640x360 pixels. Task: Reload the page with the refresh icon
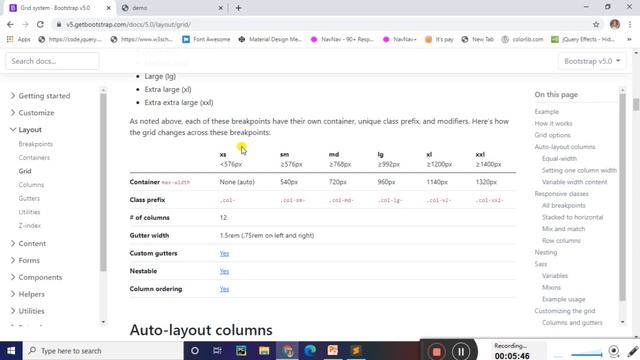40,24
